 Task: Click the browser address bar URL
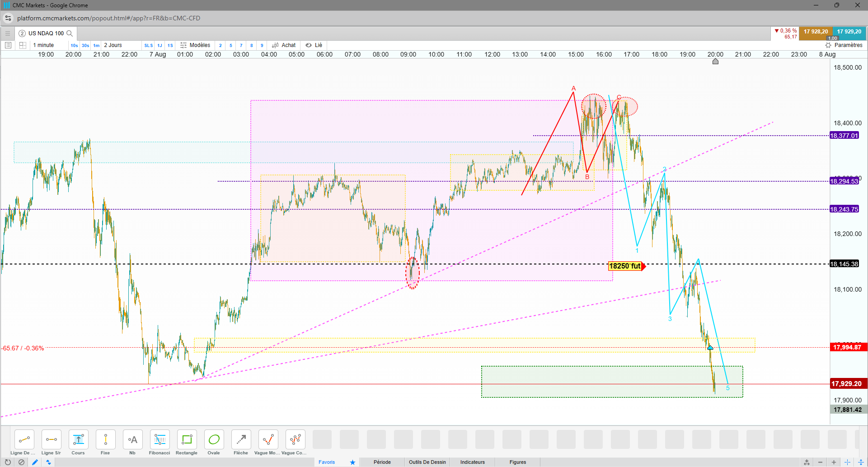click(x=108, y=18)
